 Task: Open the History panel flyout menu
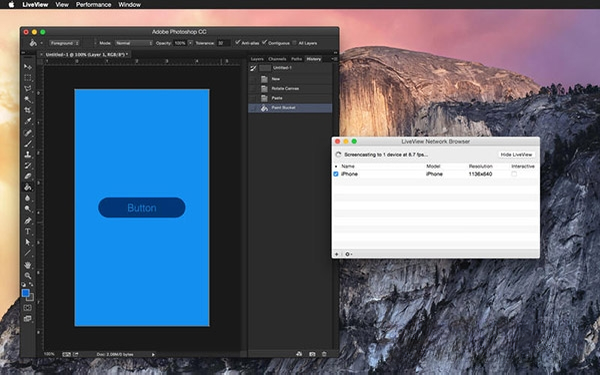coord(334,59)
